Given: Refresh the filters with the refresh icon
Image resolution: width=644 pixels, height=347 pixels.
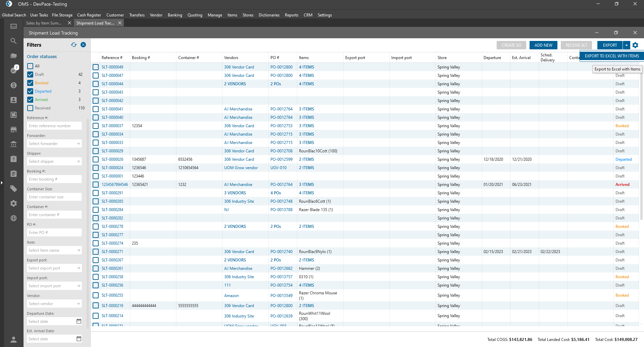Looking at the screenshot, I should [74, 45].
